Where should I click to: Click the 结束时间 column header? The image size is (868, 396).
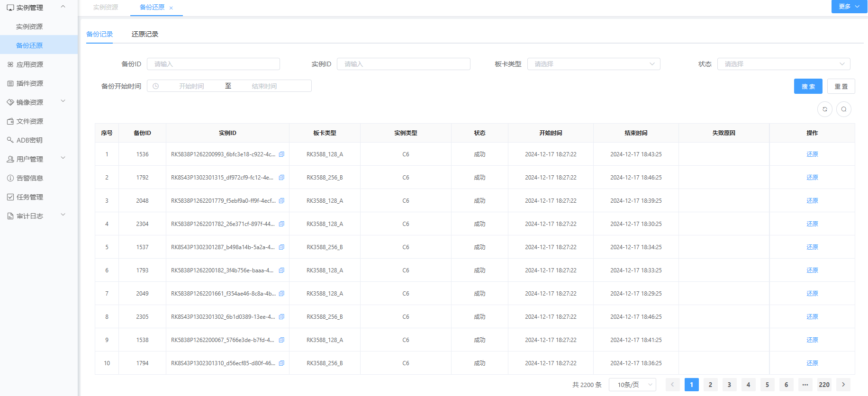coord(636,133)
